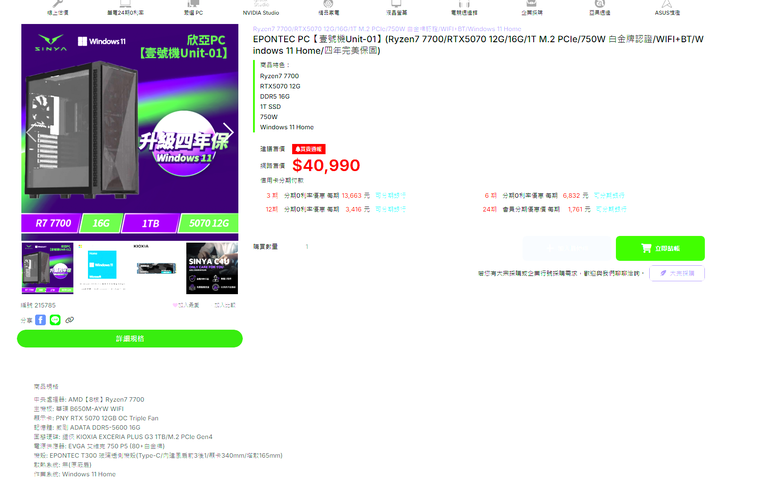This screenshot has height=491, width=780.
Task: Open the navigation category left of ASUS
Action: (599, 8)
